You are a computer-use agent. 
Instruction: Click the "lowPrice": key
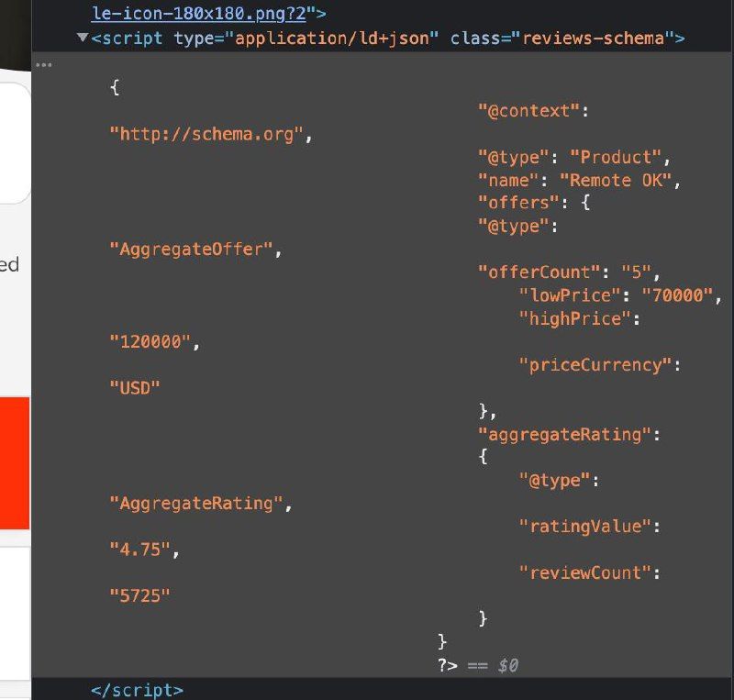coord(574,295)
